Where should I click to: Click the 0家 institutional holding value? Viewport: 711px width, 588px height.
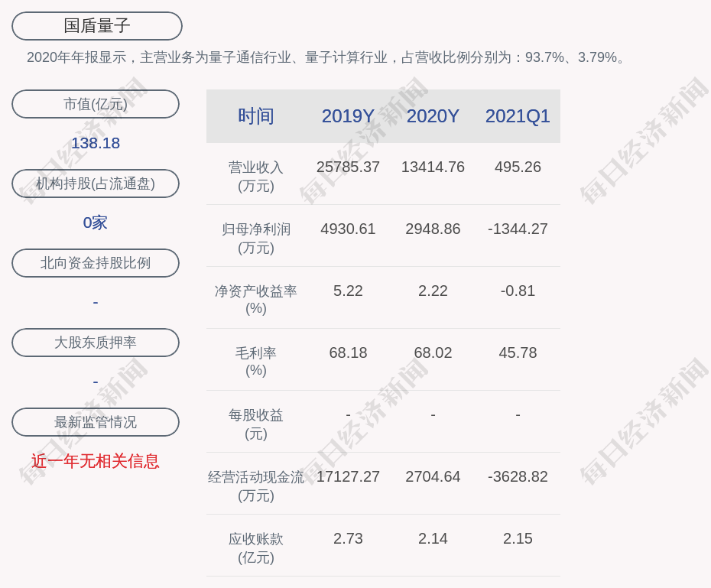tap(94, 223)
